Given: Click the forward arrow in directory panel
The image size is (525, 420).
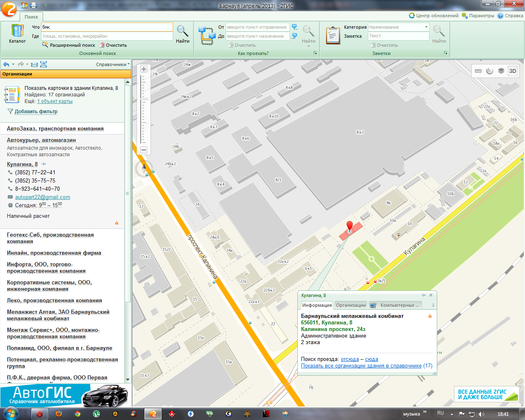Looking at the screenshot, I should pyautogui.click(x=21, y=64).
